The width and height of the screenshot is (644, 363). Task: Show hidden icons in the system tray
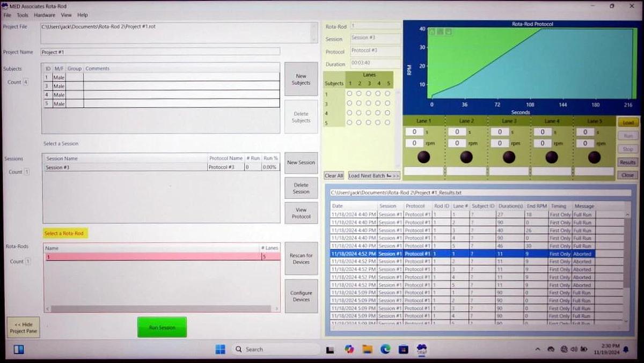pos(538,349)
